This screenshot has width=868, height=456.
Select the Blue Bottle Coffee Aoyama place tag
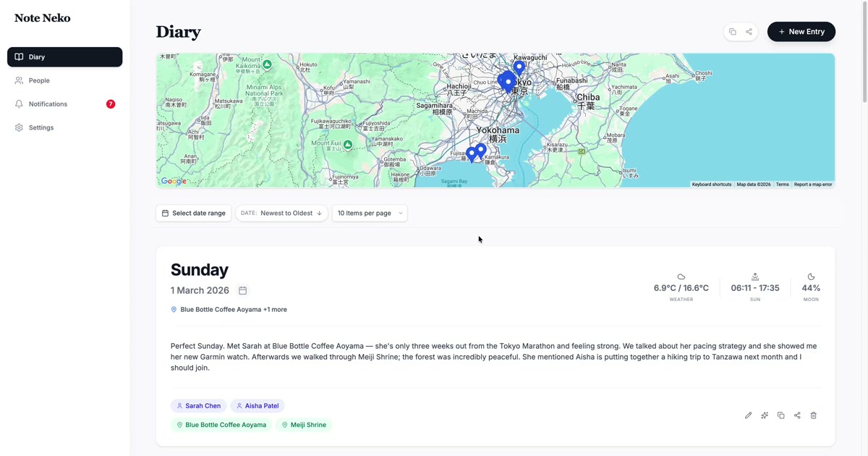(x=221, y=425)
